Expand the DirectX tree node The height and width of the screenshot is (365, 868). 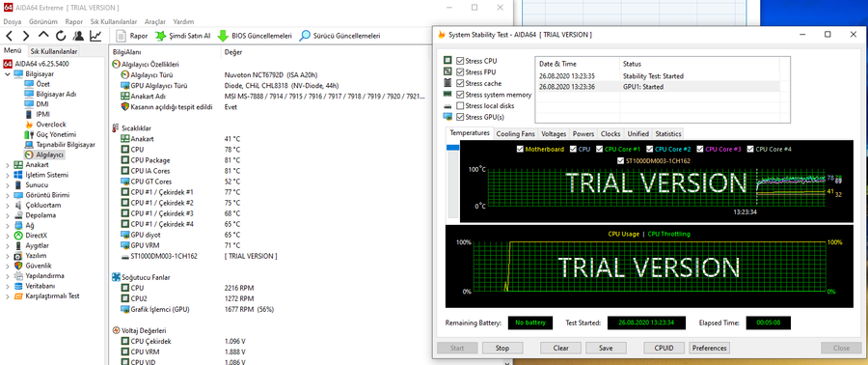click(x=7, y=236)
